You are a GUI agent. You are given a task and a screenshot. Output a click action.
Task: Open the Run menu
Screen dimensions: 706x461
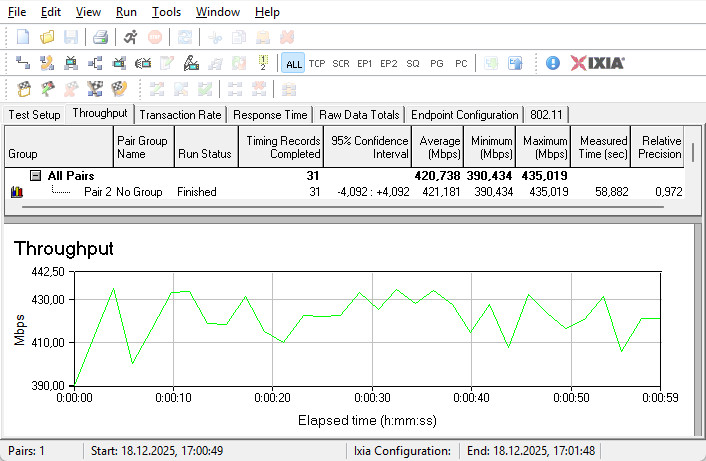click(126, 12)
